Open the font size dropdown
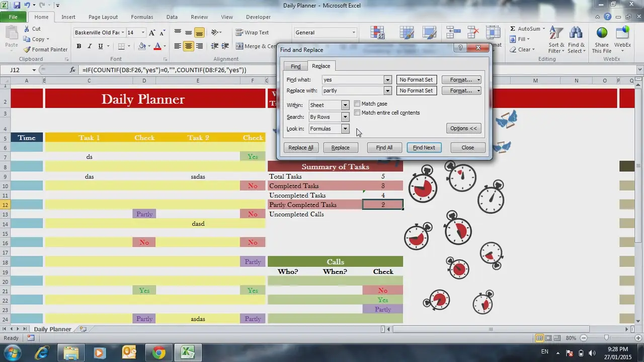The image size is (644, 362). pyautogui.click(x=143, y=33)
